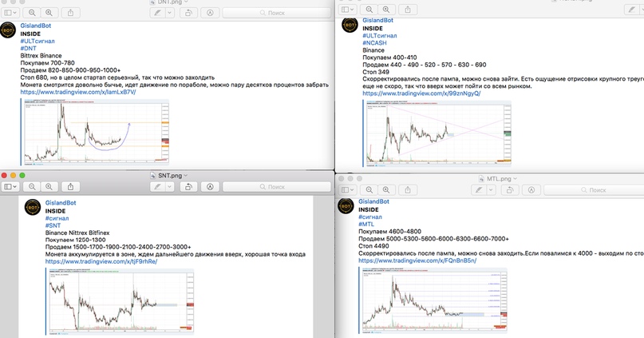The image size is (644, 338).
Task: Show Markup toolbar in MTL.png window
Action: coord(531,190)
